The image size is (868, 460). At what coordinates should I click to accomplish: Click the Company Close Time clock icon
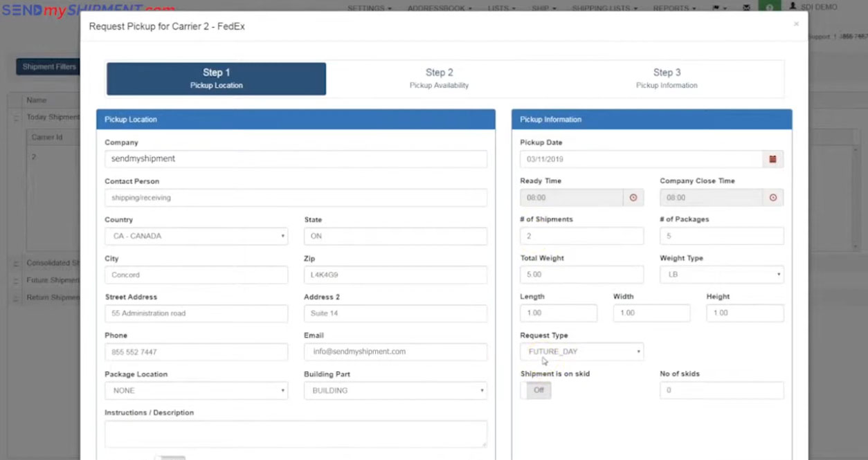[772, 198]
